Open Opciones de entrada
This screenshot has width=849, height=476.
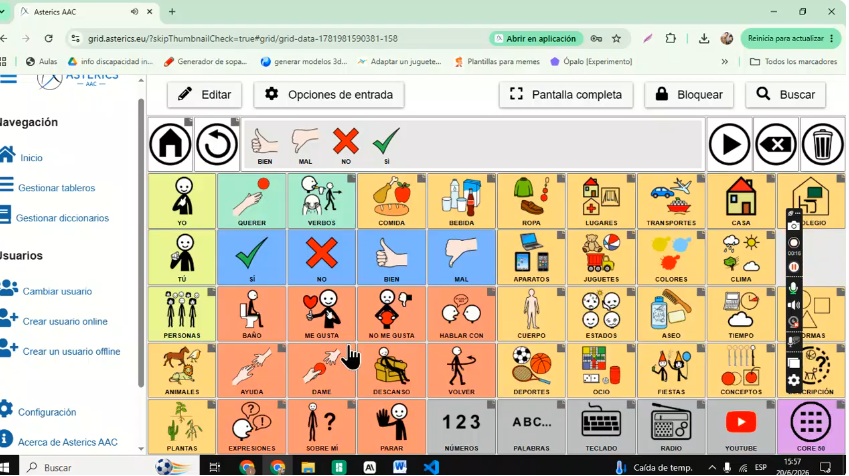[x=329, y=95]
